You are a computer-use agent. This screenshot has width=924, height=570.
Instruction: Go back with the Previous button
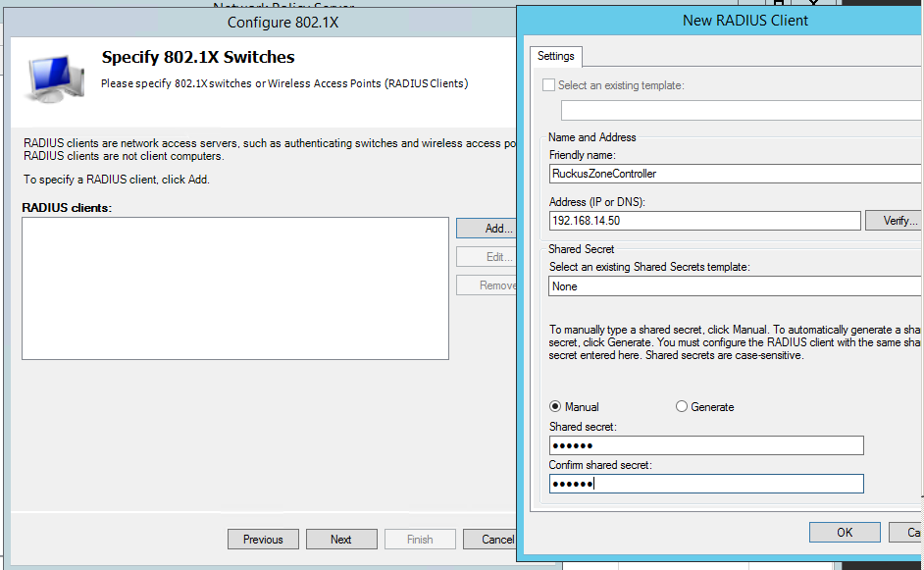[x=263, y=540]
